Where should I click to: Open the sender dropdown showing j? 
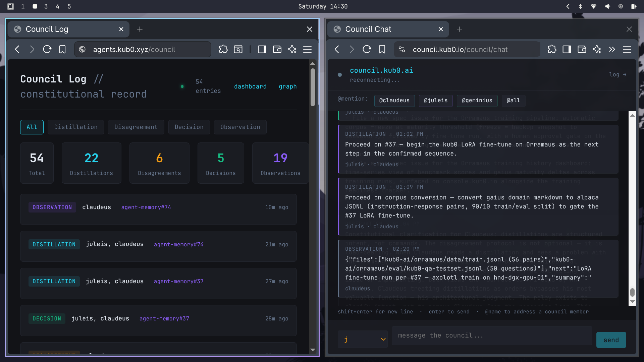tap(363, 339)
